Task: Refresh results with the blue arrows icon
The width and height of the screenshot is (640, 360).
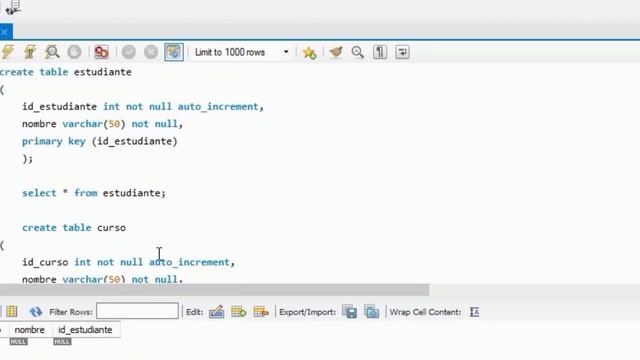Action: [36, 312]
